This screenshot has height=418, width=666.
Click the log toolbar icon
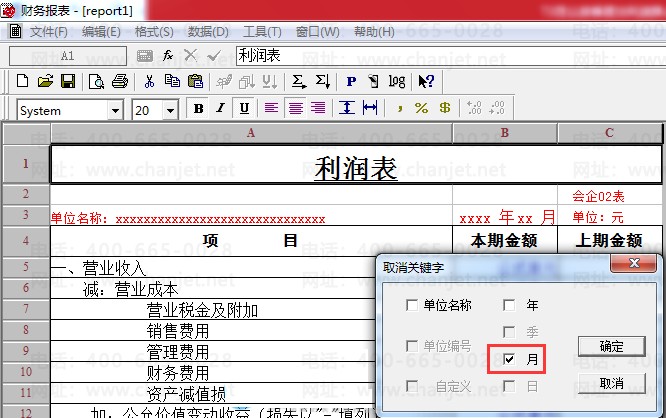tap(397, 81)
